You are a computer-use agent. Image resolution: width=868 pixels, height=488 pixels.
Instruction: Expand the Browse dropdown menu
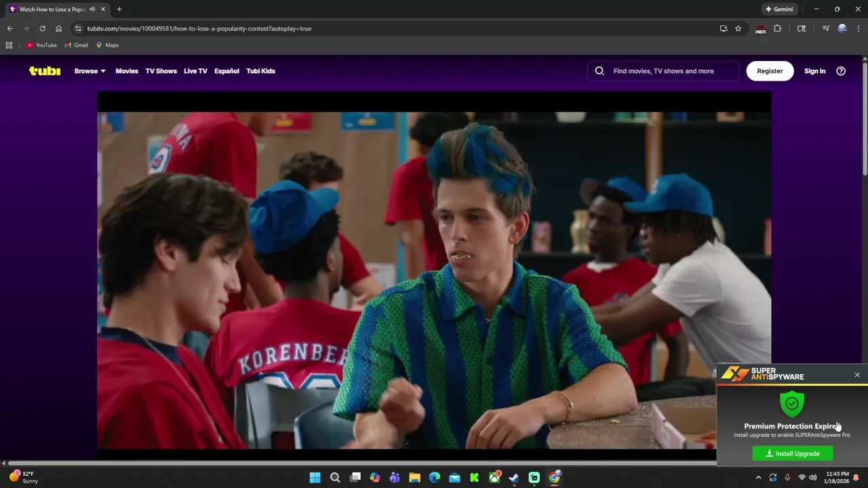click(90, 70)
